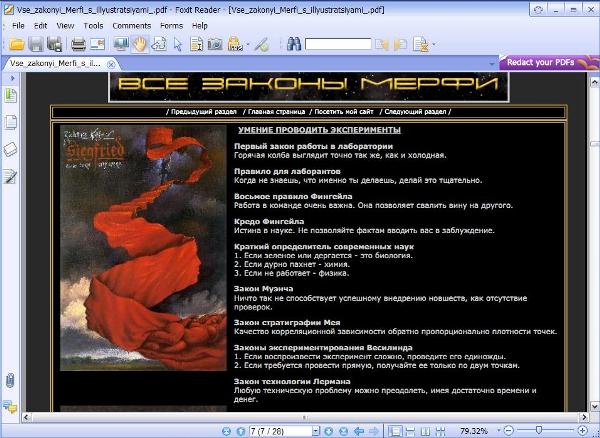600x438 pixels.
Task: Open the Attachments paperclip panel icon
Action: click(x=10, y=381)
